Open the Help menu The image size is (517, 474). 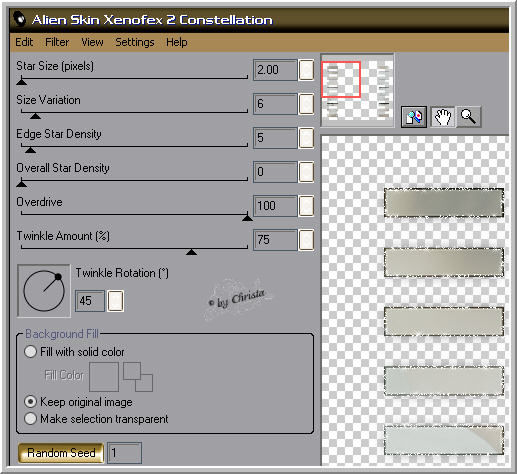pos(177,42)
